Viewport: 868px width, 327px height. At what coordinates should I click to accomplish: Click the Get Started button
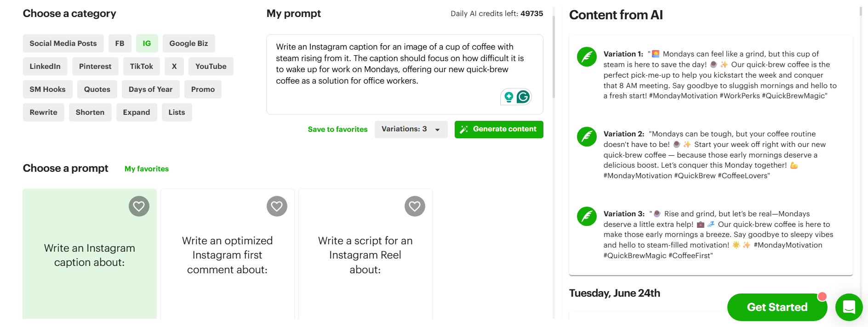(777, 307)
